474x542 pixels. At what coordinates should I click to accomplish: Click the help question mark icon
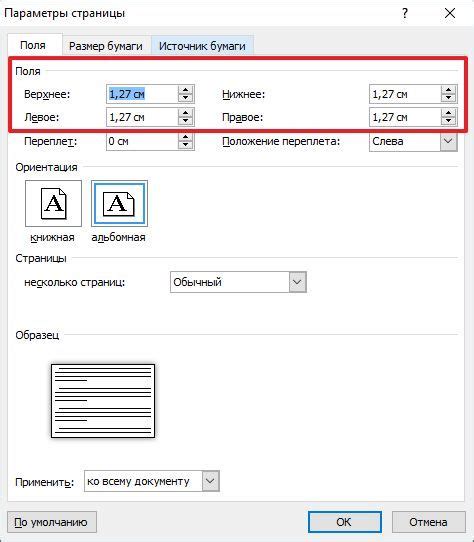point(405,13)
